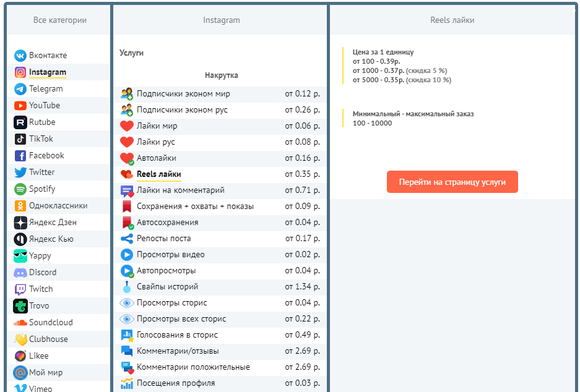
Task: Select the Автолайки service row
Action: click(157, 158)
